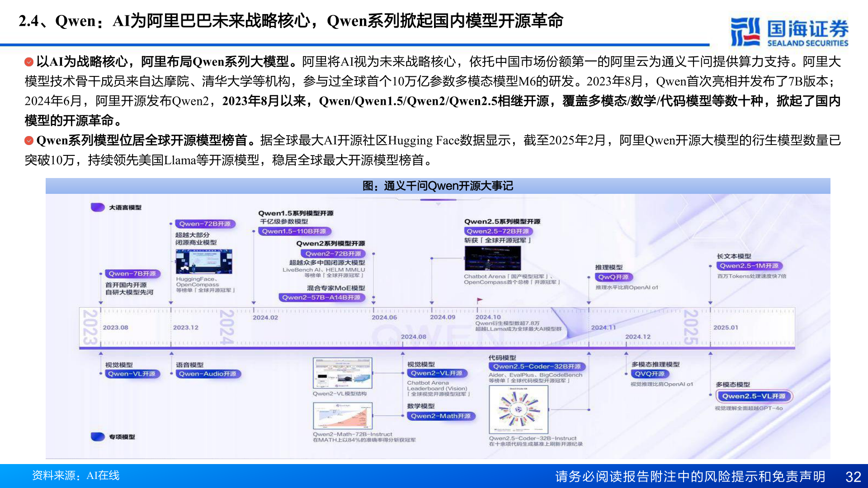Click the 千亿级参数模型 caption
The width and height of the screenshot is (868, 488).
pyautogui.click(x=284, y=221)
